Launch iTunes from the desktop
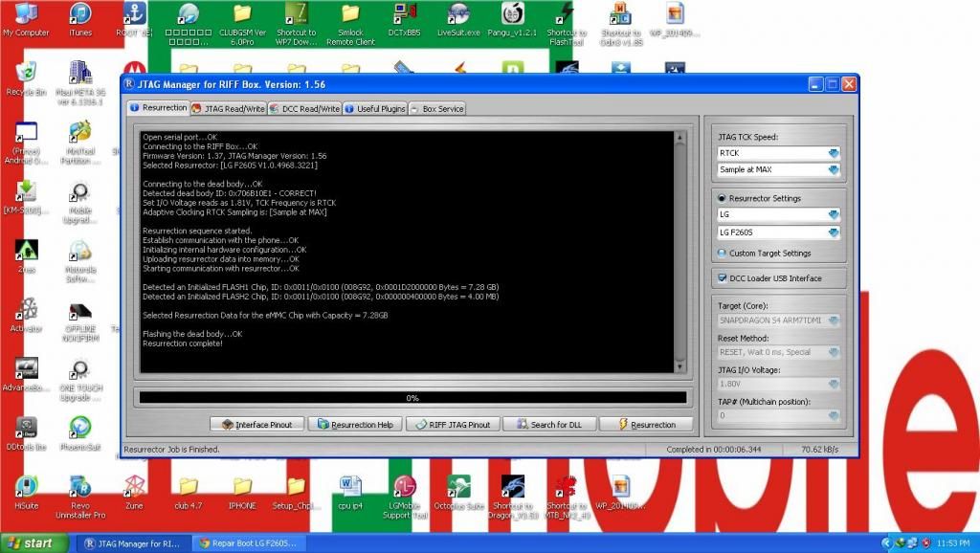Image resolution: width=980 pixels, height=553 pixels. pos(80,19)
